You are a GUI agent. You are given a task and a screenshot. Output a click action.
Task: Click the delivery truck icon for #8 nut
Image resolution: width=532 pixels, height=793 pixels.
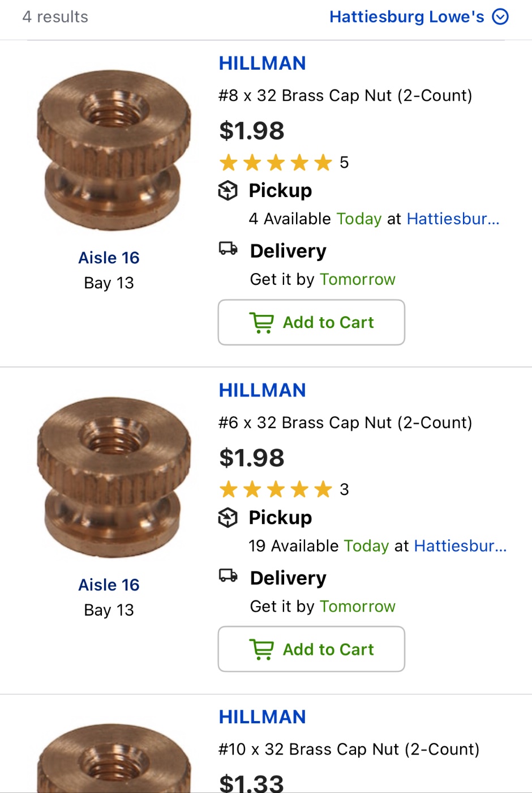228,249
